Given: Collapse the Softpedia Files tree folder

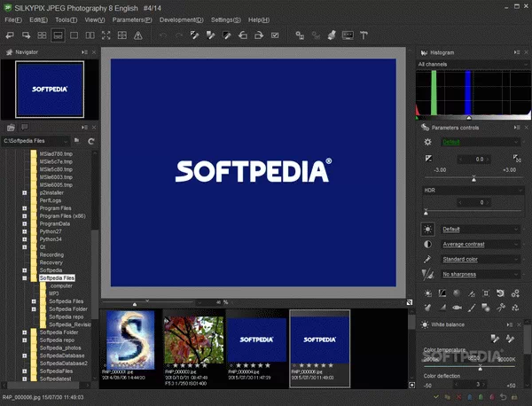Looking at the screenshot, I should pyautogui.click(x=25, y=278).
